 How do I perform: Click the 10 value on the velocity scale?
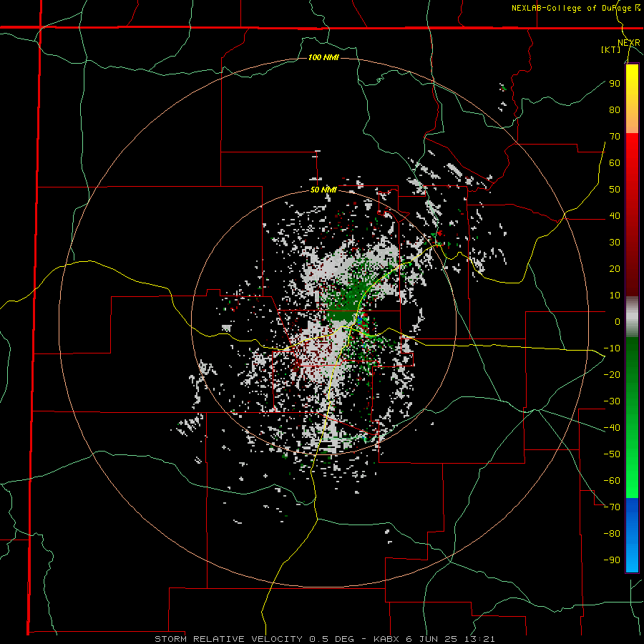615,296
